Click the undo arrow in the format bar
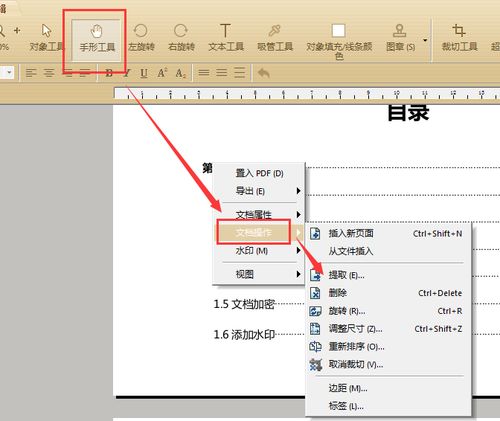The width and height of the screenshot is (500, 421). (x=263, y=73)
